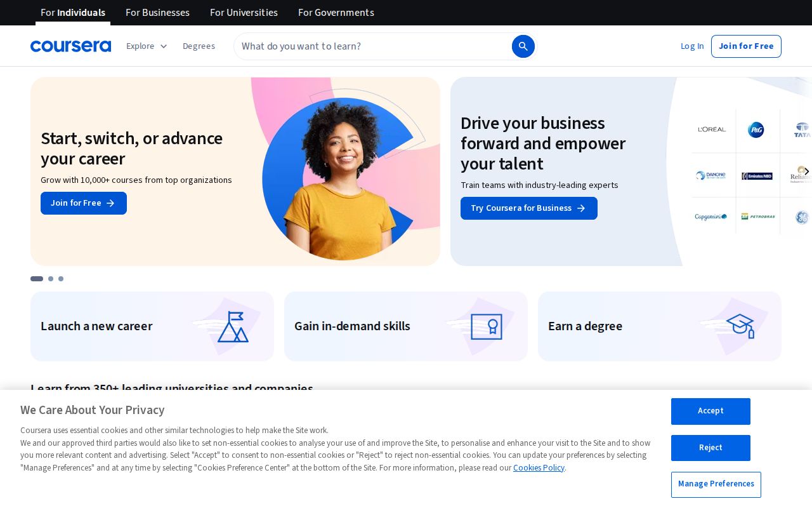Open the Explore dropdown menu
Image resolution: width=812 pixels, height=508 pixels.
tap(147, 46)
